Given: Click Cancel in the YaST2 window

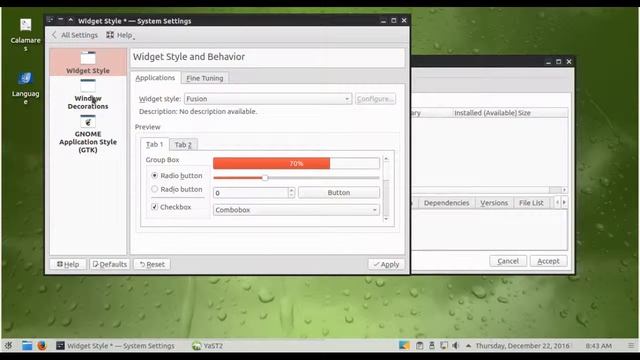Looking at the screenshot, I should pos(508,261).
